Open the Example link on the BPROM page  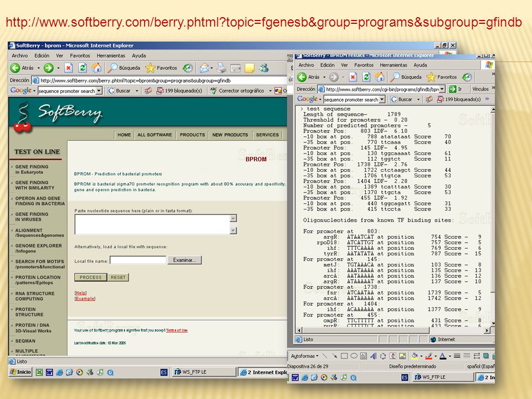coord(85,298)
